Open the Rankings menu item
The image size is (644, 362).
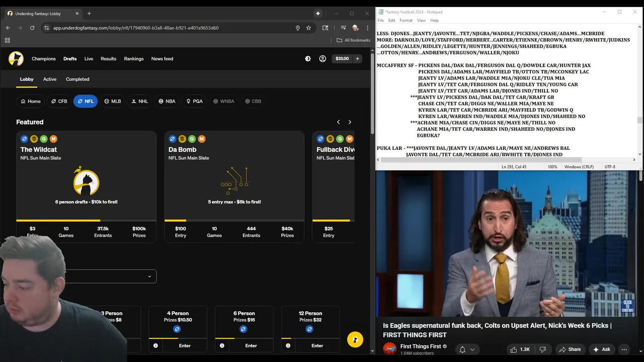(x=134, y=59)
